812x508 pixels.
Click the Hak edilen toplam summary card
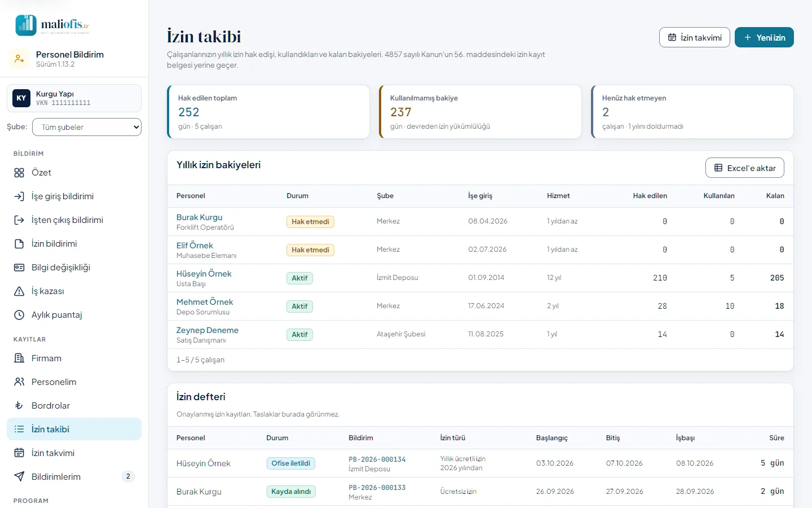point(268,112)
